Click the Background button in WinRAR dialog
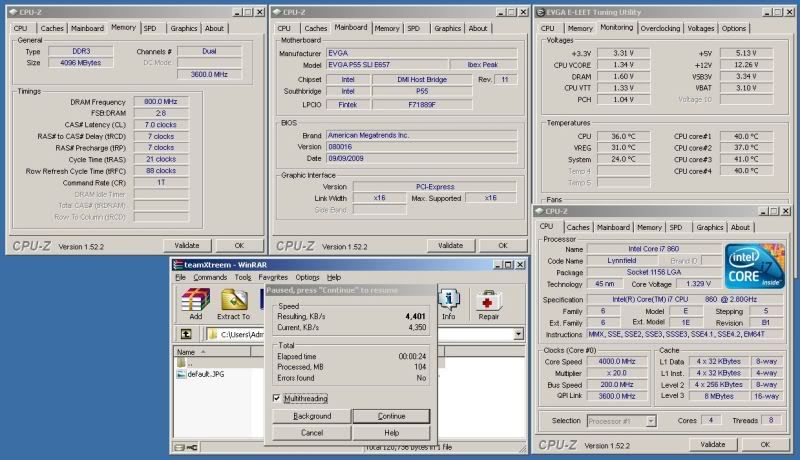This screenshot has width=800, height=460. click(312, 416)
